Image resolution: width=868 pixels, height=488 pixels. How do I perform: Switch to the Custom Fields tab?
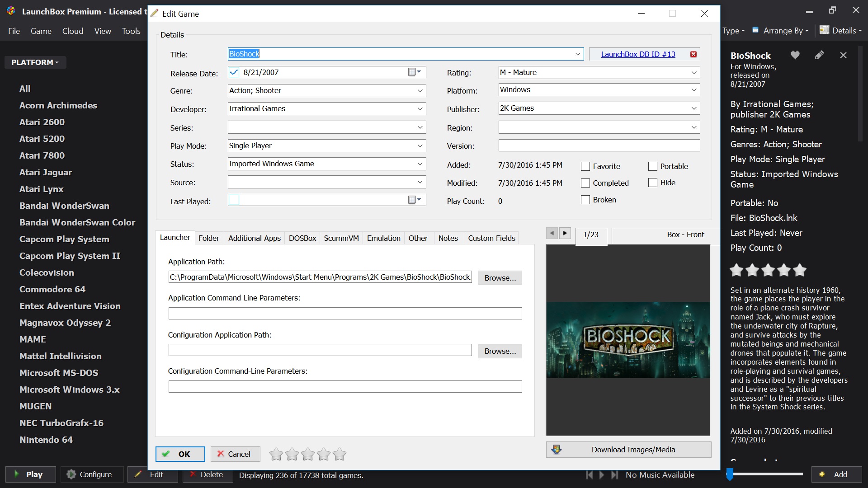pyautogui.click(x=491, y=238)
